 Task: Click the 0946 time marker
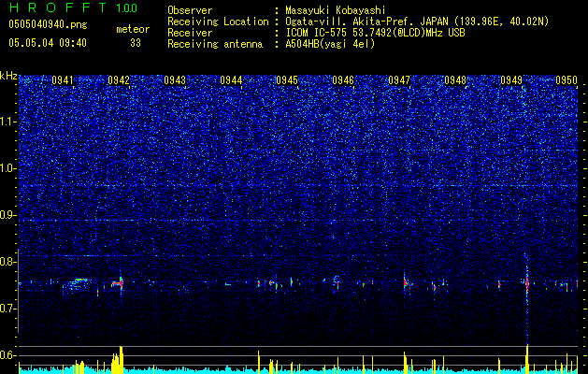(343, 80)
